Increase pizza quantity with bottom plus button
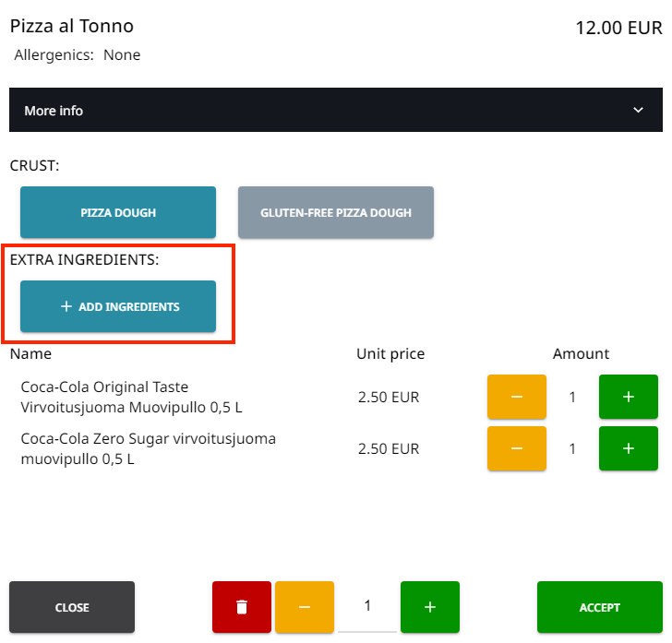This screenshot has width=672, height=643. coord(429,607)
